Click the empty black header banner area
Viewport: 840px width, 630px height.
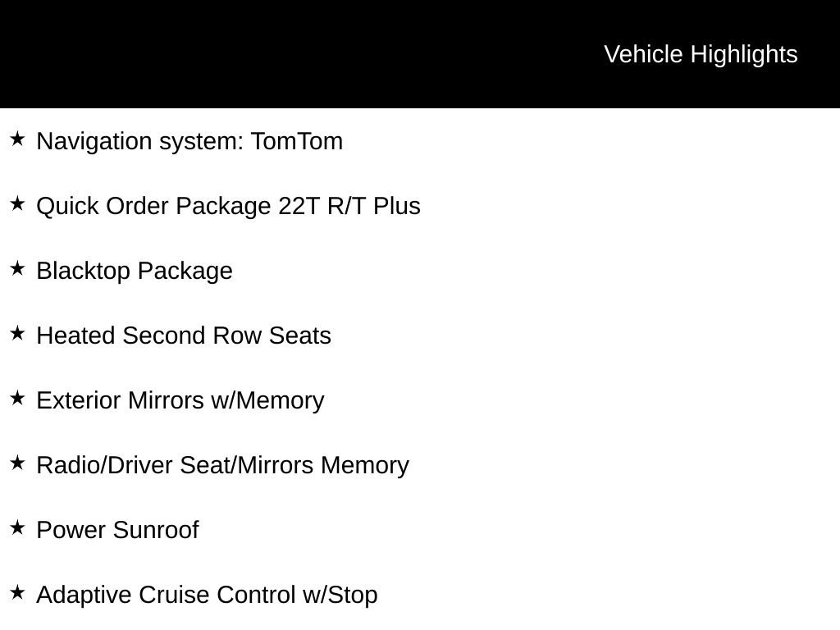pyautogui.click(x=287, y=54)
